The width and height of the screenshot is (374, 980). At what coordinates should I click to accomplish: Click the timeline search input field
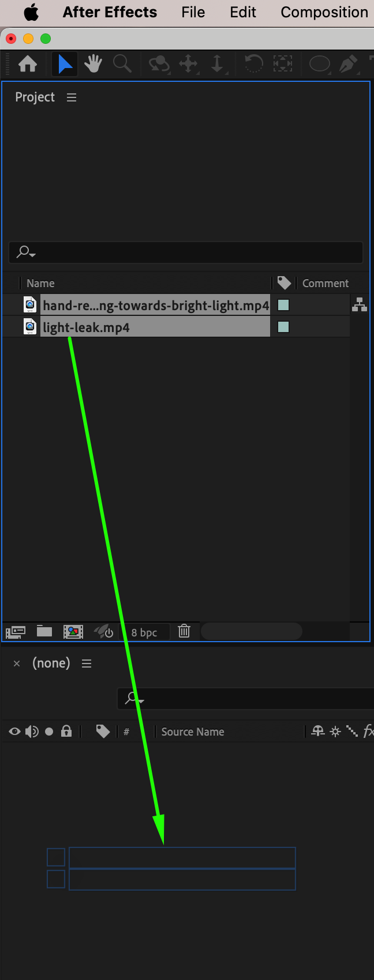(245, 699)
